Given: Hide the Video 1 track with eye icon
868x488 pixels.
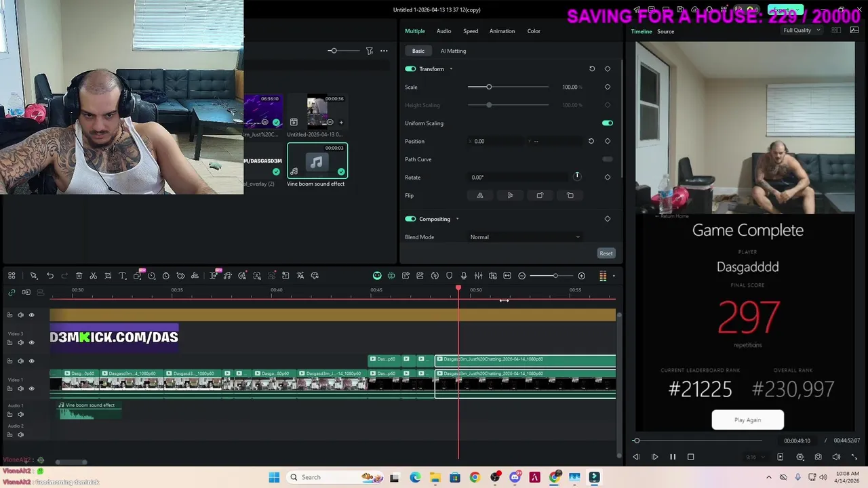Looking at the screenshot, I should (x=31, y=388).
